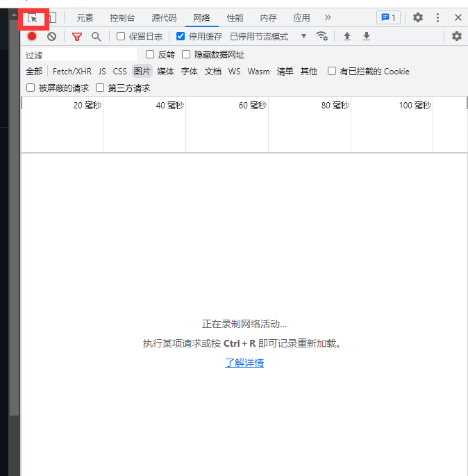Switch to the 元素 tab
468x476 pixels.
(85, 17)
